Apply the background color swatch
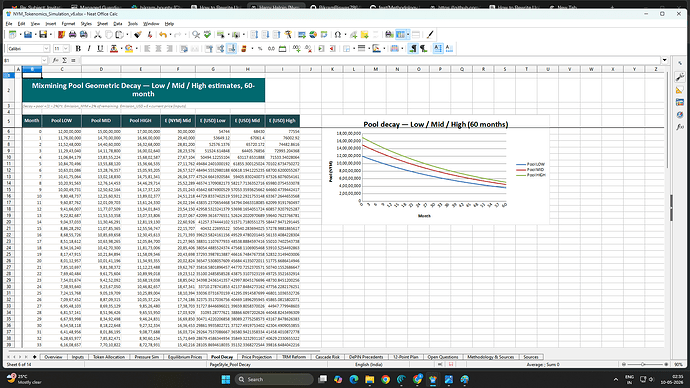 coord(128,48)
